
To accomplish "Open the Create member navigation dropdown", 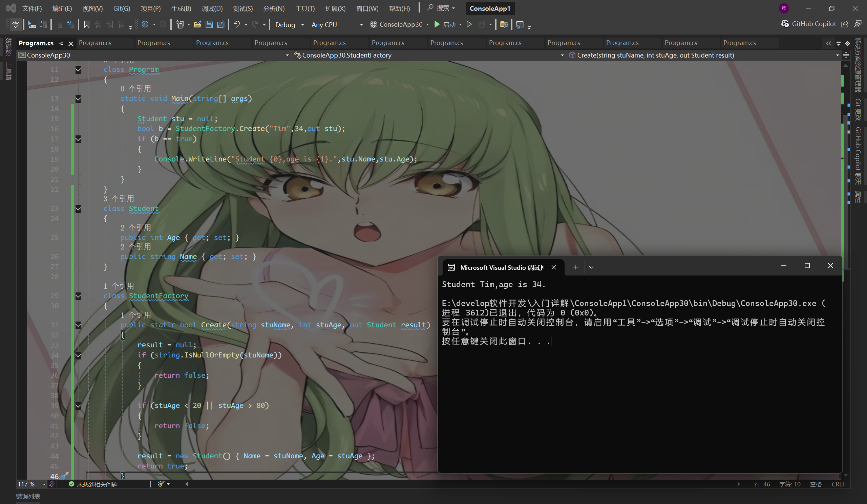I will point(704,55).
